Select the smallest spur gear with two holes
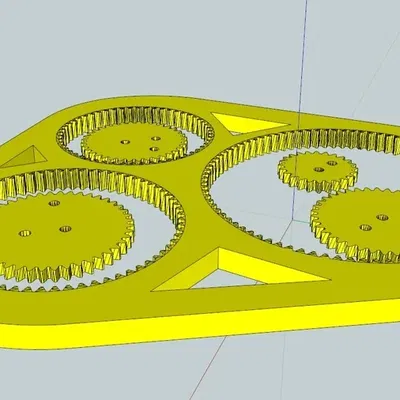Screen dimensions: 400x400 tap(318, 173)
